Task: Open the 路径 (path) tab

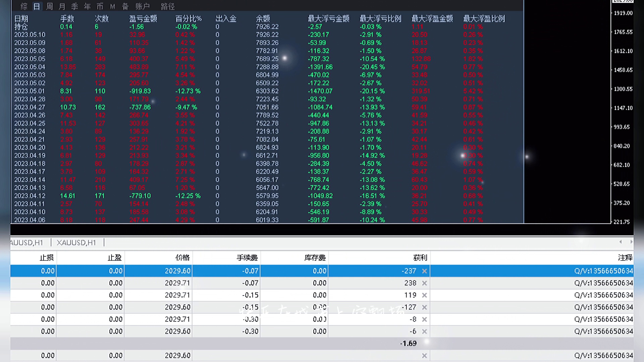Action: [x=168, y=6]
